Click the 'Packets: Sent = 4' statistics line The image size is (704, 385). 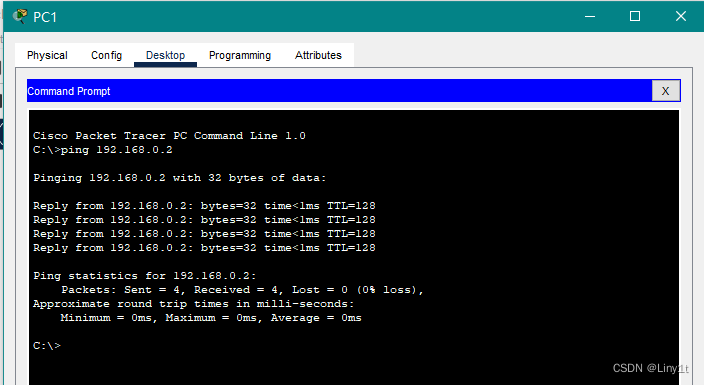pos(242,290)
